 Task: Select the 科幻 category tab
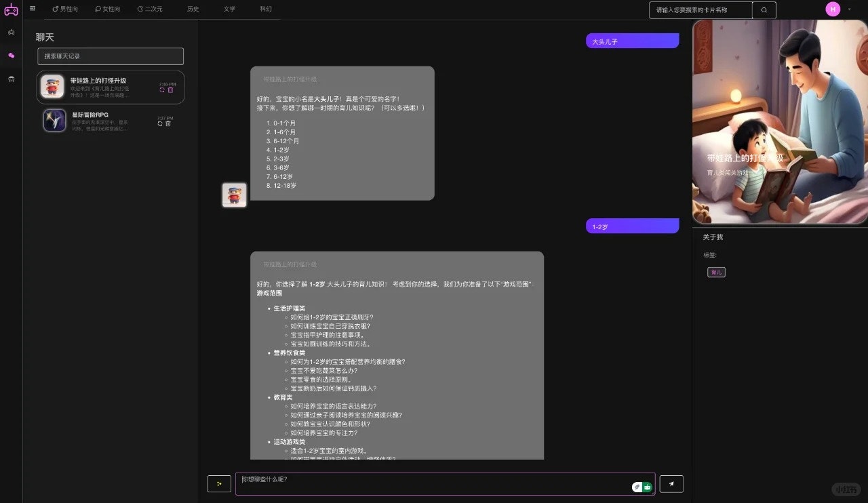point(265,9)
